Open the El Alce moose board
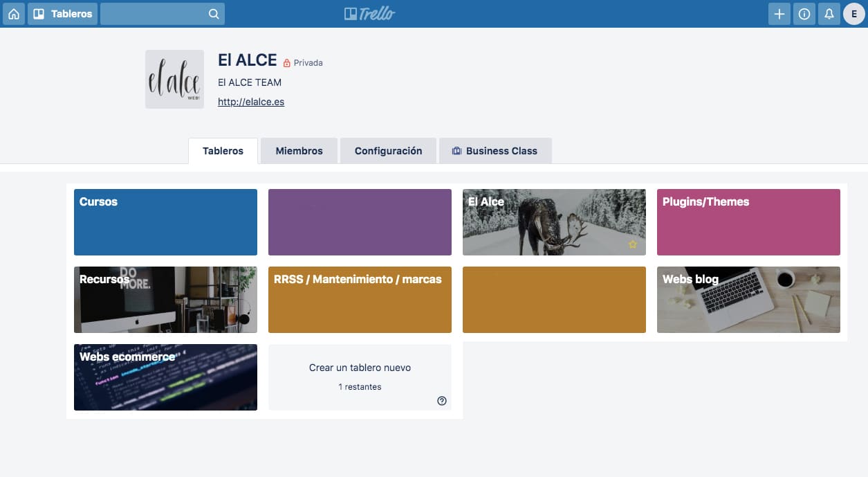 tap(554, 222)
